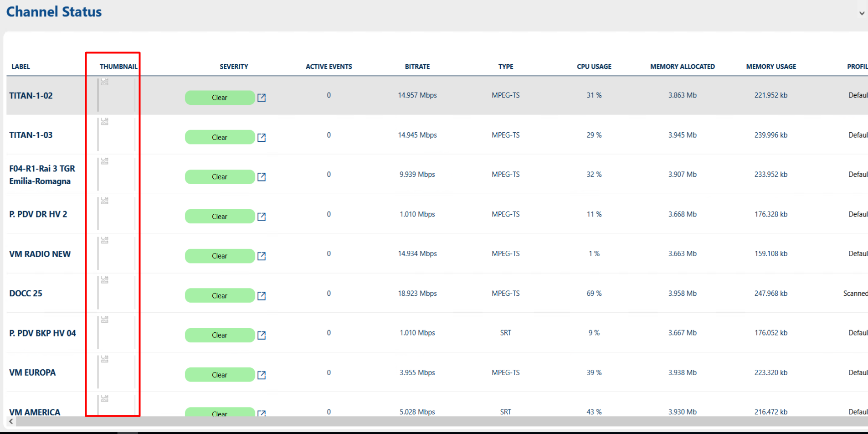Open the external link icon for DOCC 25
868x434 pixels.
(262, 296)
